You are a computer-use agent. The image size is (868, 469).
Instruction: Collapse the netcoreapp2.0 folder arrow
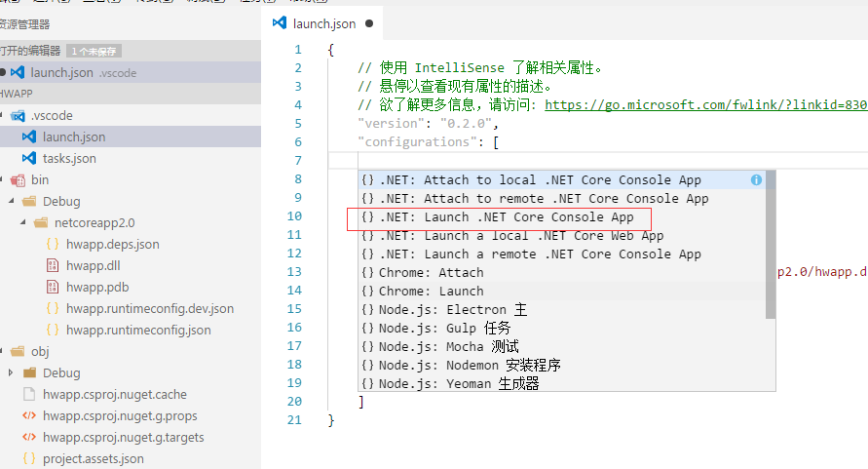coord(23,222)
